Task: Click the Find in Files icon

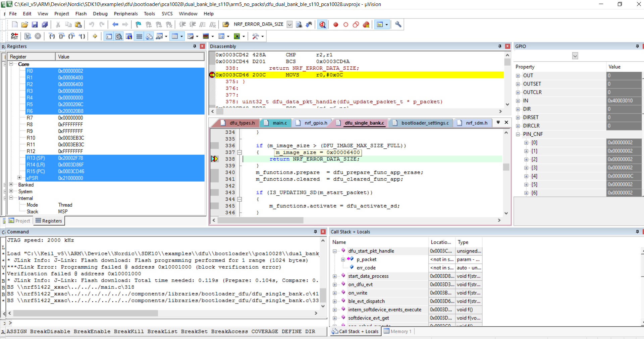Action: 226,24
